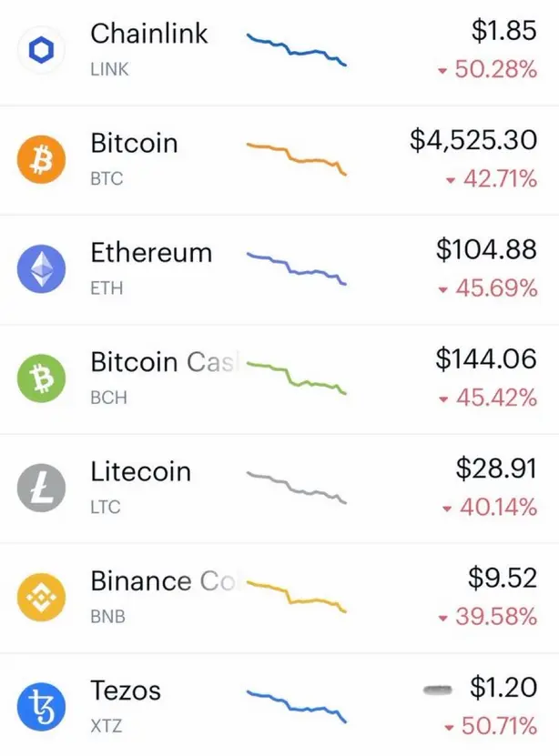The width and height of the screenshot is (559, 756).
Task: View the Litecoin gray sparkline chart
Action: (297, 487)
